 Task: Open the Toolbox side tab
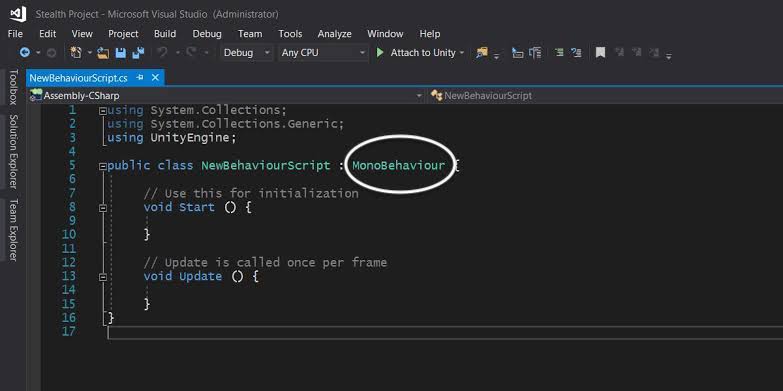tap(13, 87)
